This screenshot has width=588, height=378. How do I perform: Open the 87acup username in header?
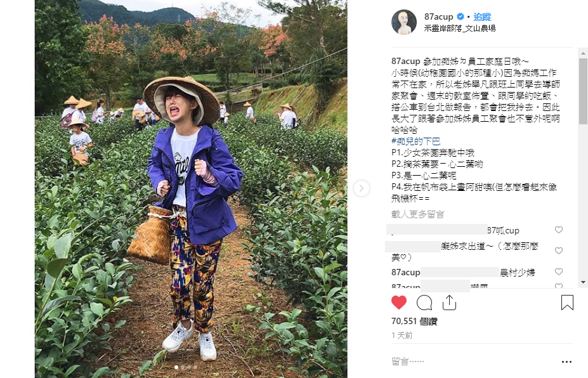click(439, 17)
